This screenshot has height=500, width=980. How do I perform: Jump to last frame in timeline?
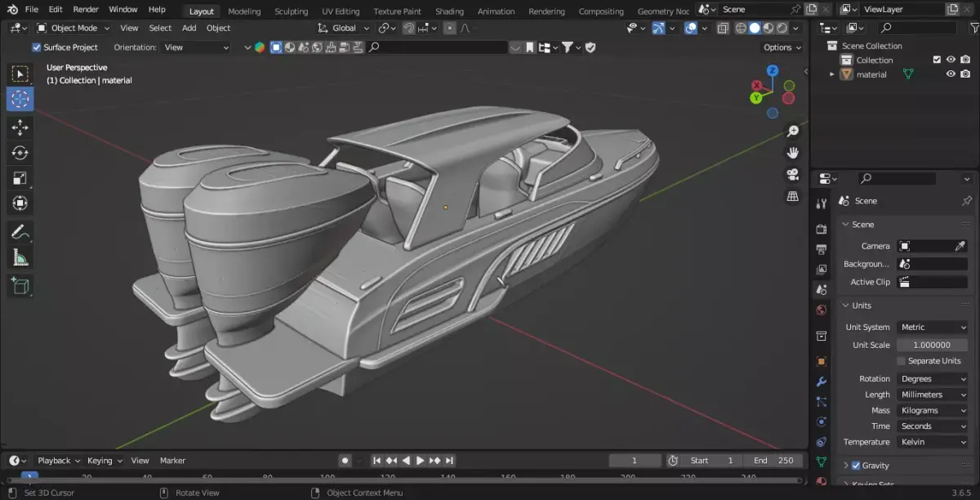[x=450, y=461]
